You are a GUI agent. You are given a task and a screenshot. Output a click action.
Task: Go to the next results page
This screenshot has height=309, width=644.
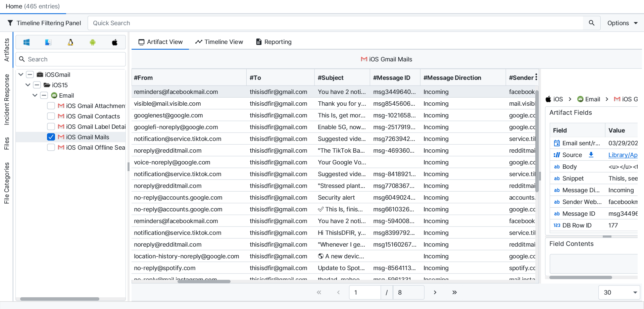pos(435,292)
